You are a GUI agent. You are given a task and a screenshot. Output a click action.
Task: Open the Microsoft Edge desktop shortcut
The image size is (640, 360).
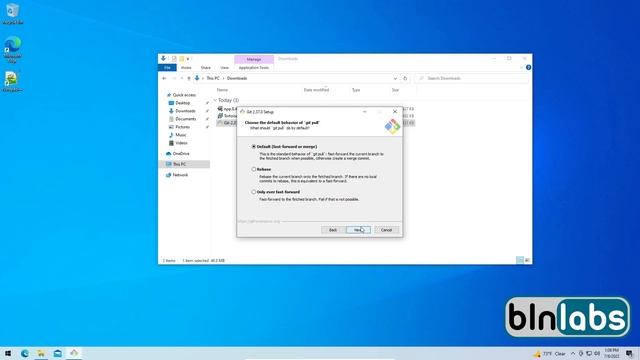coord(12,49)
